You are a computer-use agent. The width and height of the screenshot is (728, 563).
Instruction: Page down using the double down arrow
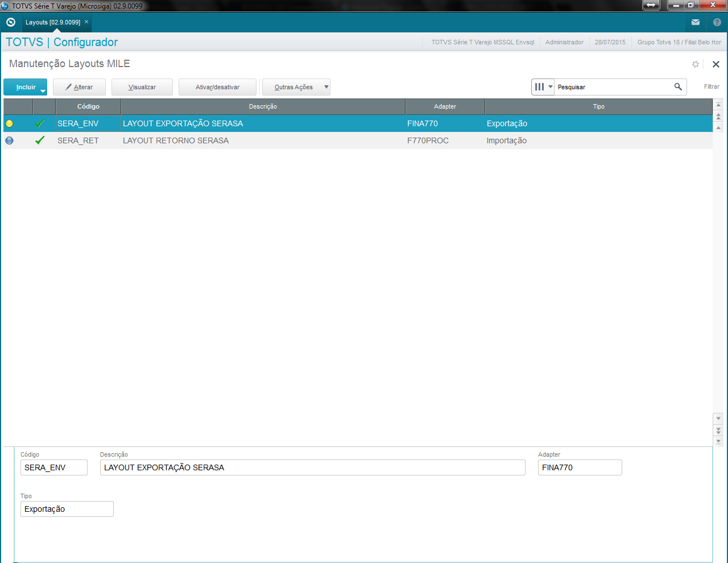click(x=718, y=430)
